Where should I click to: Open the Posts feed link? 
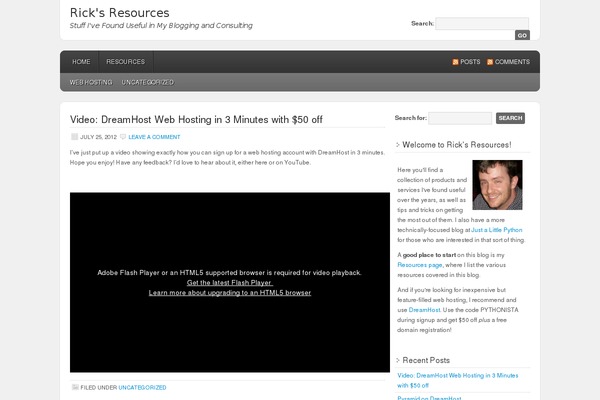[470, 62]
